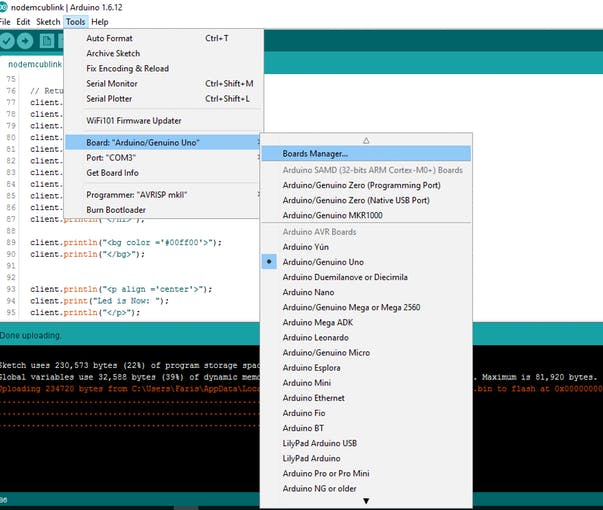
Task: Click line number 91 in the gutter
Action: coord(11,266)
